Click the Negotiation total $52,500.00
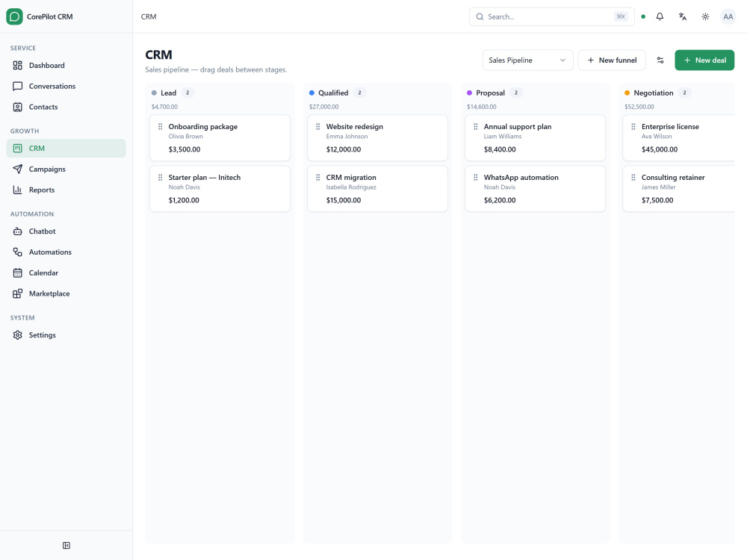 pyautogui.click(x=639, y=107)
